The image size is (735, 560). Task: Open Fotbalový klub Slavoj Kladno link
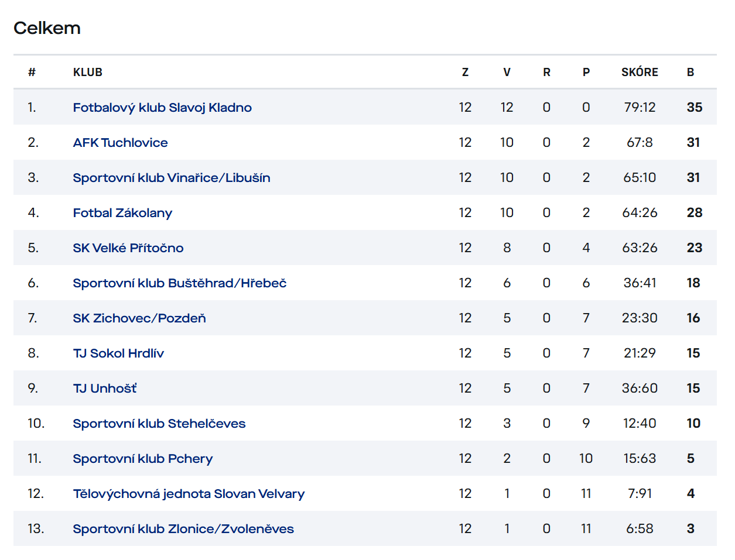tap(162, 108)
